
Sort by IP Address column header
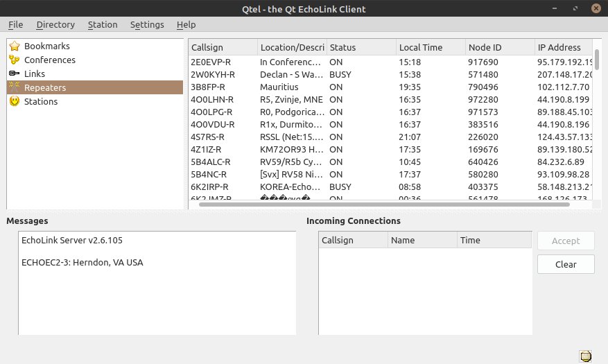click(564, 47)
